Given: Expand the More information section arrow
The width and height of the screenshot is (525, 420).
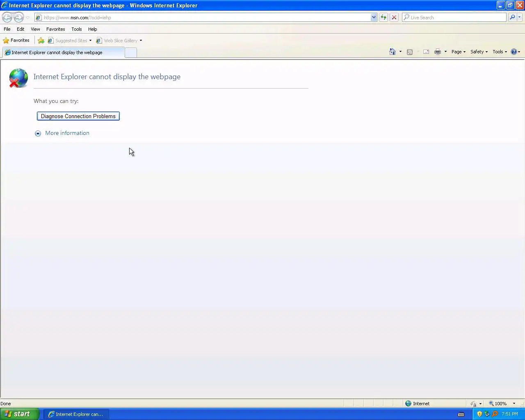Looking at the screenshot, I should [38, 133].
